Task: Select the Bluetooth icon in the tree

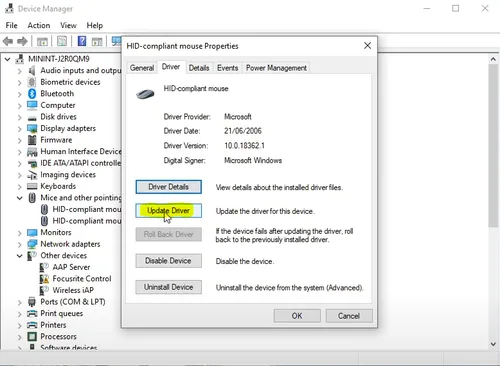Action: (x=32, y=94)
